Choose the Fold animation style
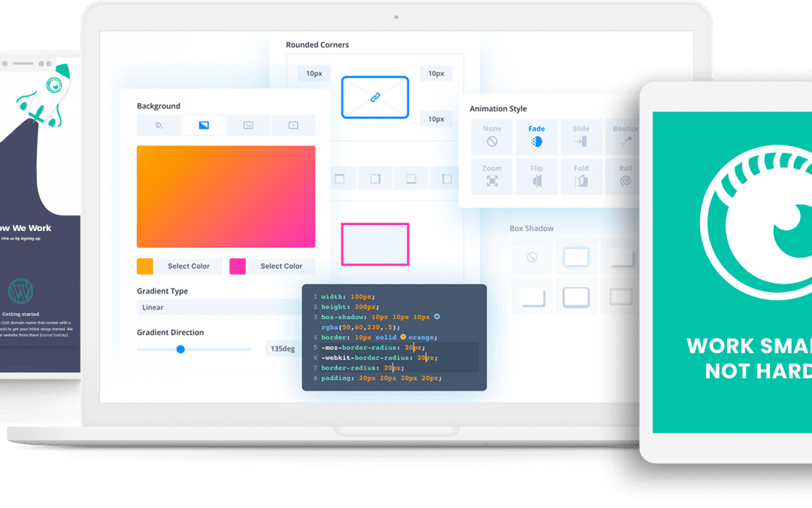 (x=581, y=177)
